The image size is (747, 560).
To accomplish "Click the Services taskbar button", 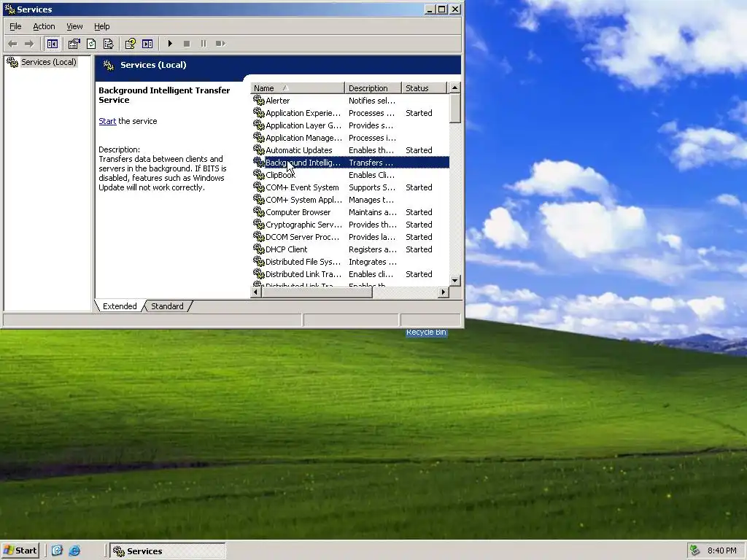I will coord(168,551).
